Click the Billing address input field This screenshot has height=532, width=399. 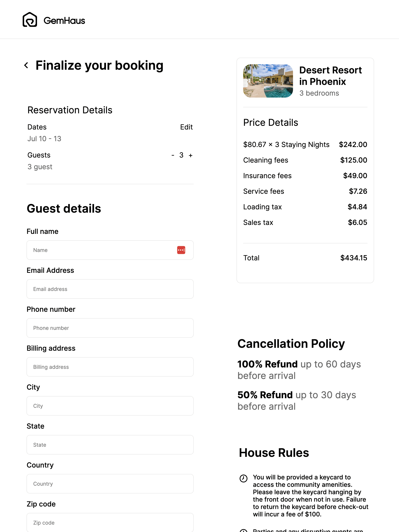point(110,366)
